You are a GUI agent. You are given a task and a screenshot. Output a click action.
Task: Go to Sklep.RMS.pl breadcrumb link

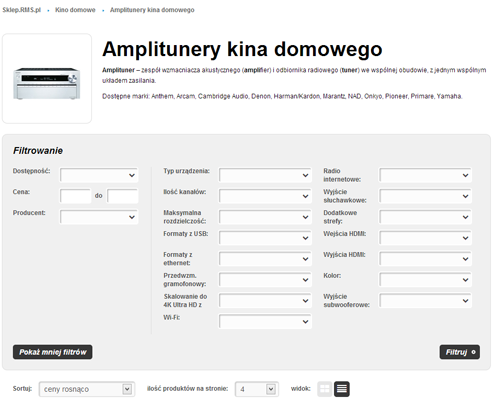(x=22, y=10)
